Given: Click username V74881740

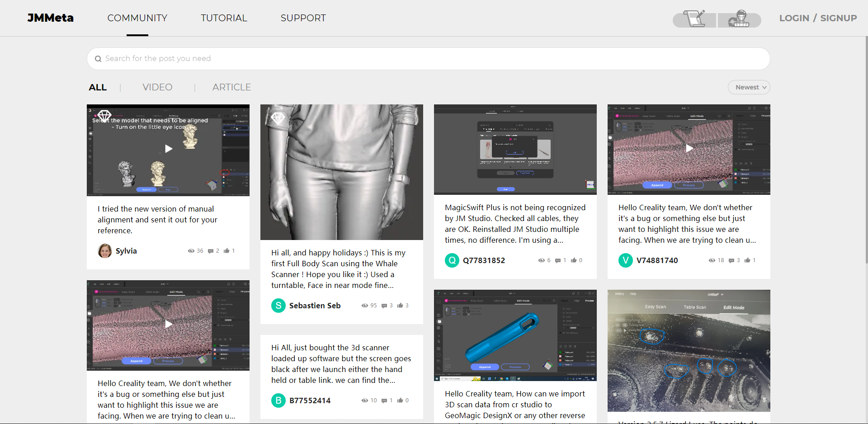Looking at the screenshot, I should click(657, 260).
